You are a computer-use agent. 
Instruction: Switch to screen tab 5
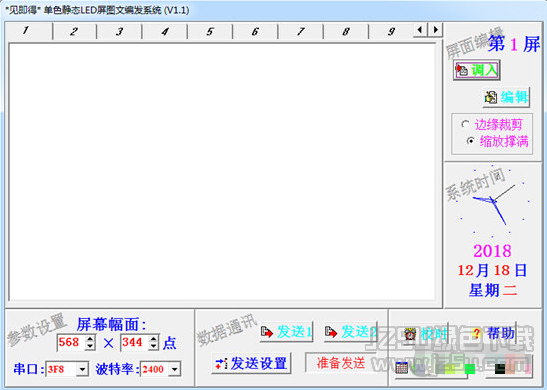coord(210,32)
